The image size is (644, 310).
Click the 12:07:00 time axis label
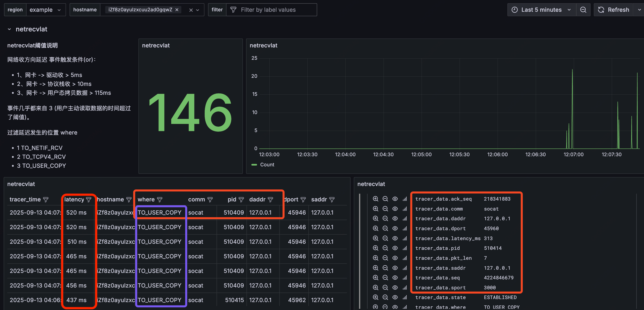(574, 154)
